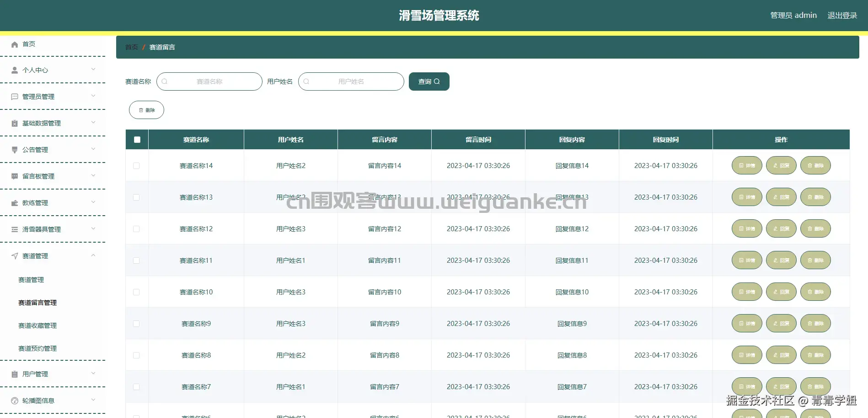Click the 首页 breadcrumb link
The image size is (868, 418).
tap(132, 47)
